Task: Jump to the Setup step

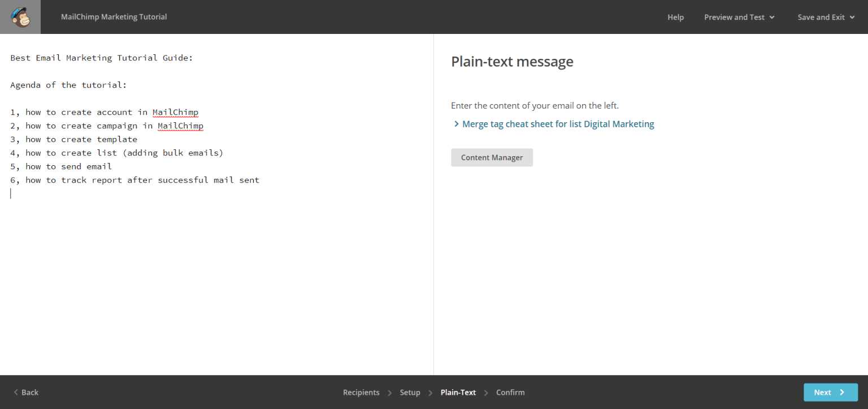Action: (x=410, y=392)
